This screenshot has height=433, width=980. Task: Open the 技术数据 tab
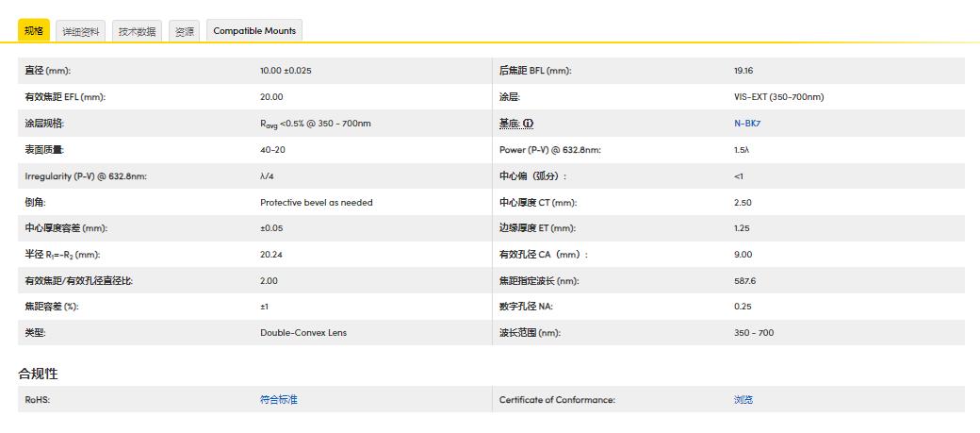[x=137, y=31]
